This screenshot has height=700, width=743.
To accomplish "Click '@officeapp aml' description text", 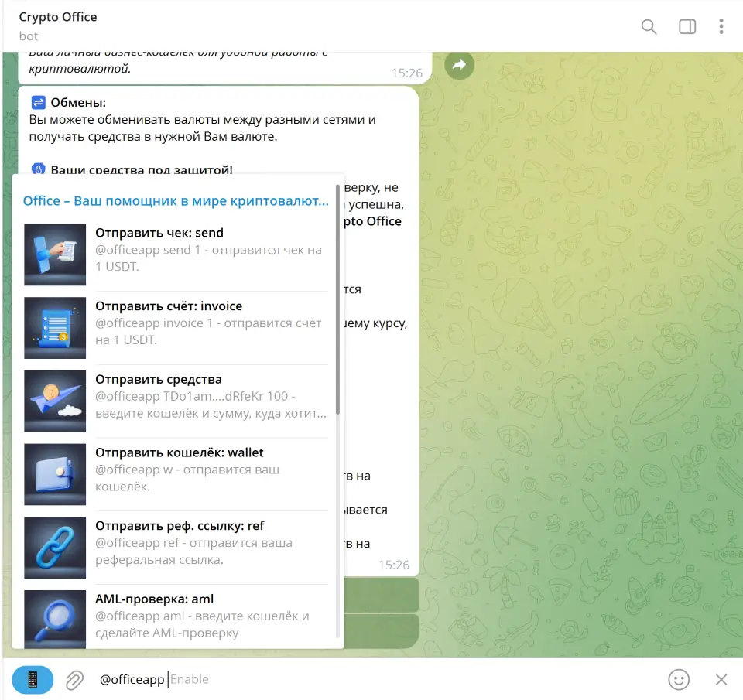I will pos(202,624).
